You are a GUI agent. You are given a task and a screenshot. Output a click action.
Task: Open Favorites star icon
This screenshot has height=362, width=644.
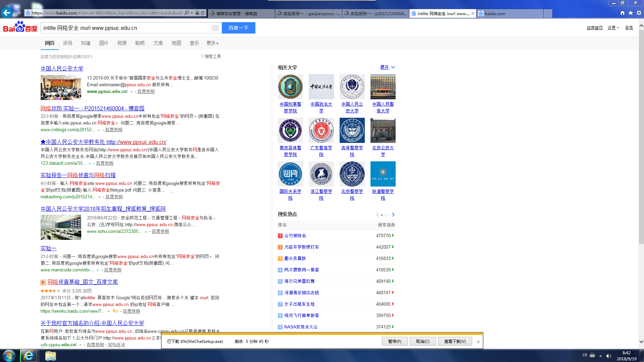coord(631,13)
